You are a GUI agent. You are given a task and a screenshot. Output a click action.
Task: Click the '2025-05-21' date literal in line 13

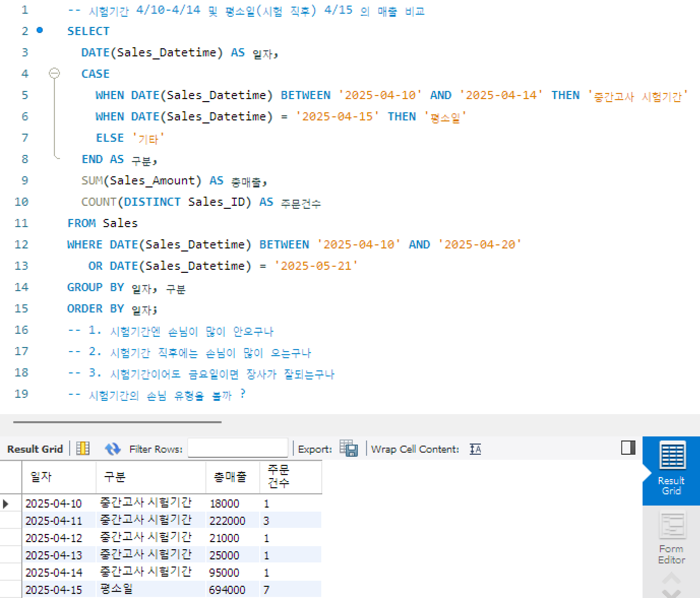tap(316, 266)
